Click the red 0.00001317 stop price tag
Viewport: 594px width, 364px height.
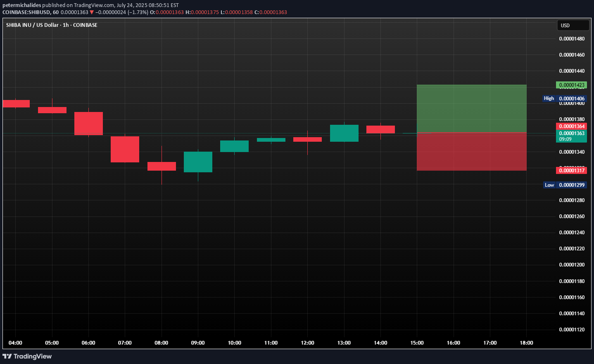click(571, 171)
